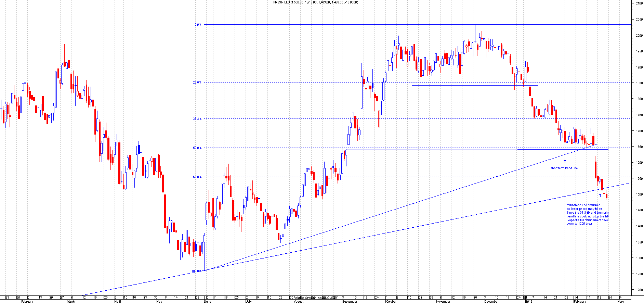Click the 1500 price axis label
The height and width of the screenshot is (303, 644).
tap(639, 194)
